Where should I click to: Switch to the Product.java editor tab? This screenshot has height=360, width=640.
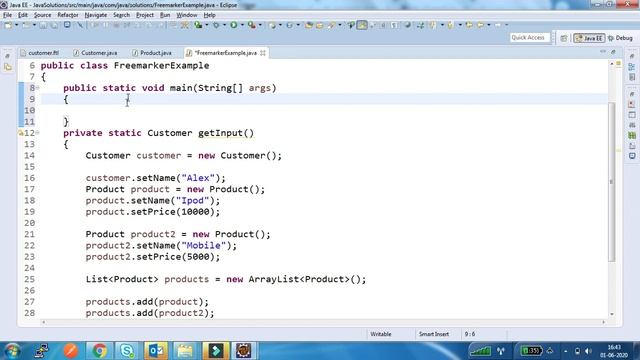point(152,53)
